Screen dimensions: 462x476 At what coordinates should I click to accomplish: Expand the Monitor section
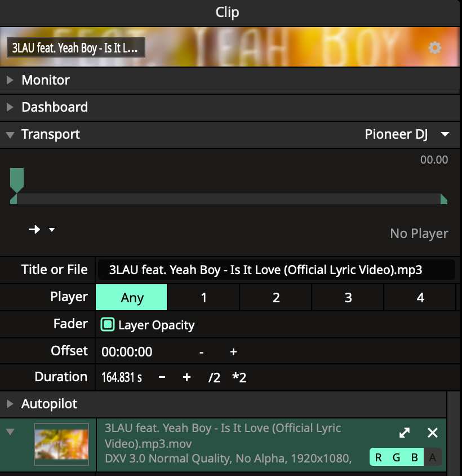(x=46, y=80)
